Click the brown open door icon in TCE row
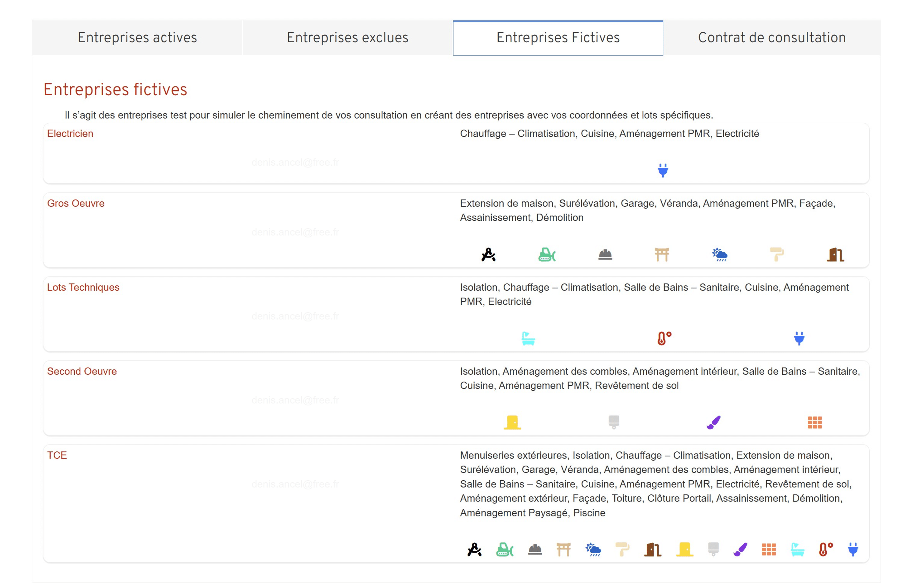The height and width of the screenshot is (588, 915). click(653, 550)
